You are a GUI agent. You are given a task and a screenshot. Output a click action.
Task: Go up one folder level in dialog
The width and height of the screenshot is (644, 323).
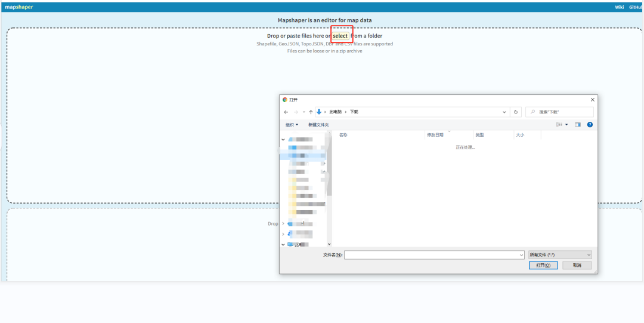311,112
